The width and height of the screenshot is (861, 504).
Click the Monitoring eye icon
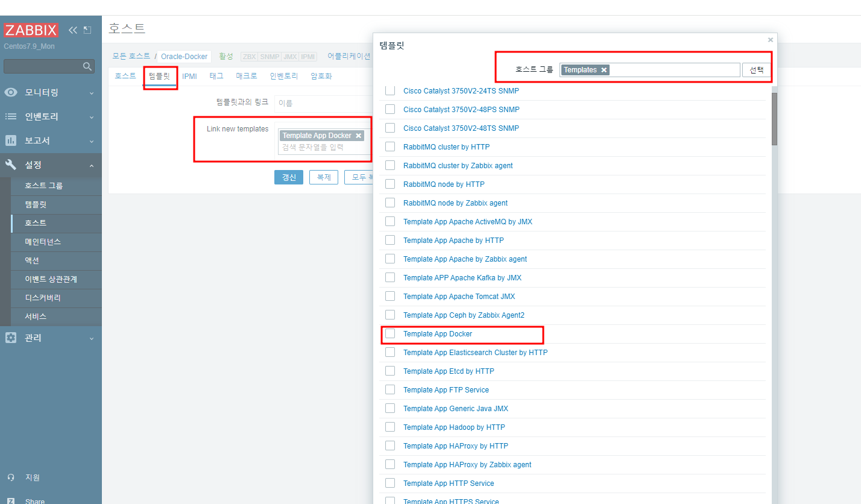point(11,92)
